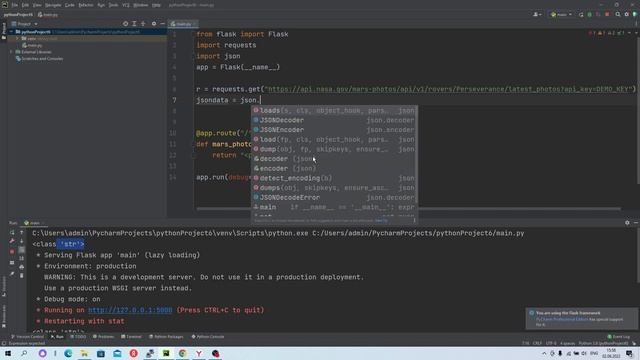Toggle Soft-Wrap in Run console

point(22,250)
